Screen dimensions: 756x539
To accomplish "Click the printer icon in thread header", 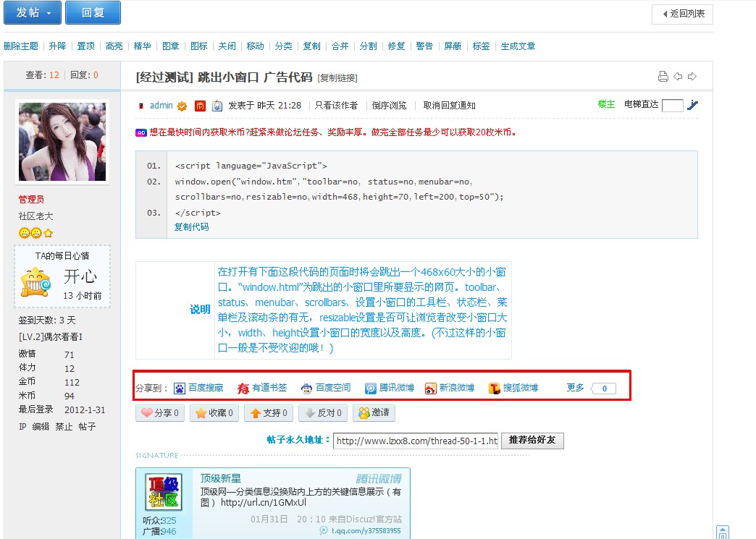I will click(663, 76).
